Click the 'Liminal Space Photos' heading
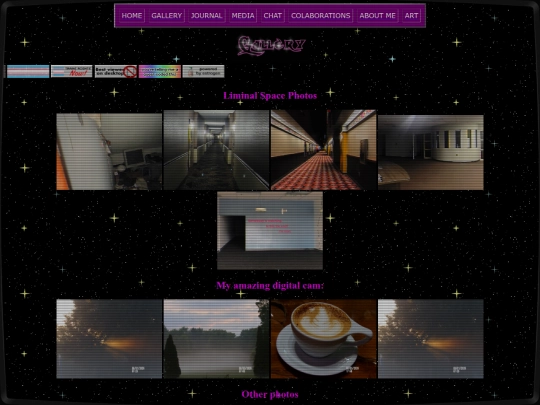The width and height of the screenshot is (540, 405). click(270, 95)
